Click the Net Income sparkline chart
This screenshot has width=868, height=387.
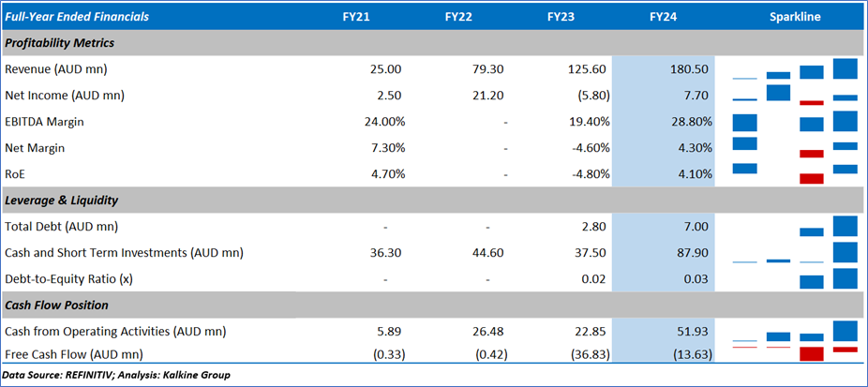click(794, 95)
